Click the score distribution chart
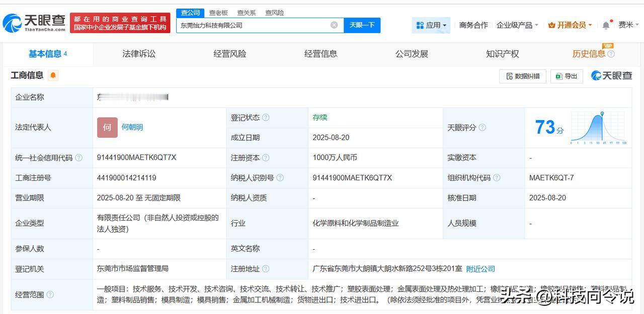Screen dimensions: 644x314 (599, 128)
